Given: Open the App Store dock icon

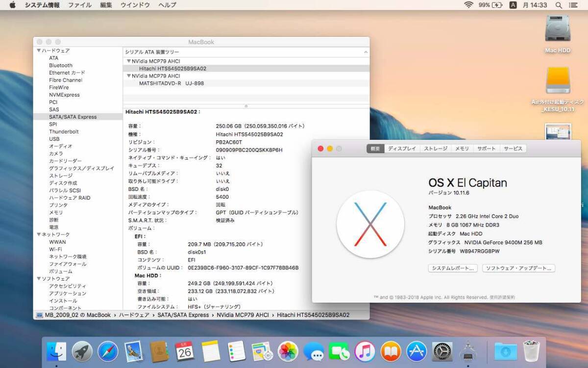Looking at the screenshot, I should click(x=416, y=351).
